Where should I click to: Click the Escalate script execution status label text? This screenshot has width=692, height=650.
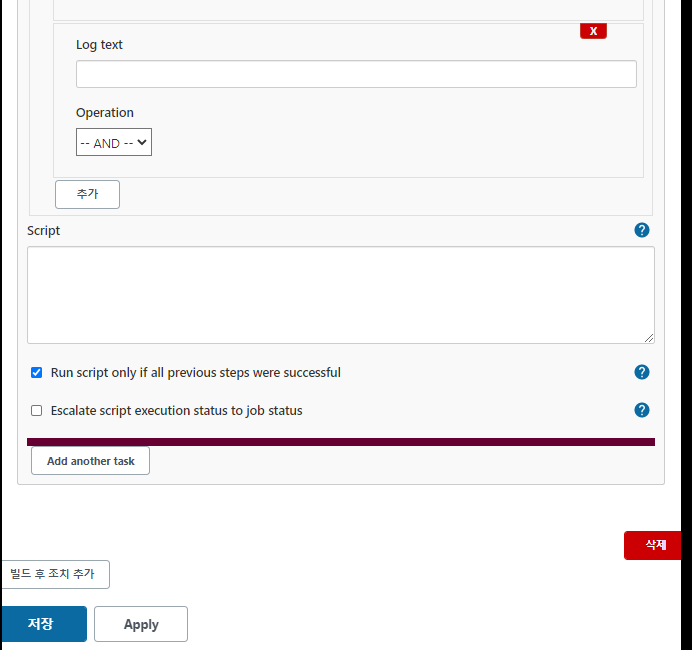(176, 410)
